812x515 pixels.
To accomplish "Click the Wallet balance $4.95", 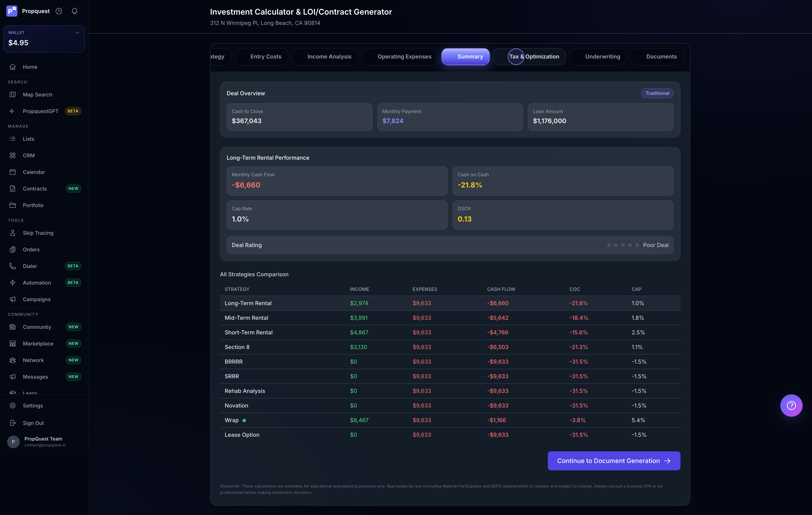I will pyautogui.click(x=18, y=42).
